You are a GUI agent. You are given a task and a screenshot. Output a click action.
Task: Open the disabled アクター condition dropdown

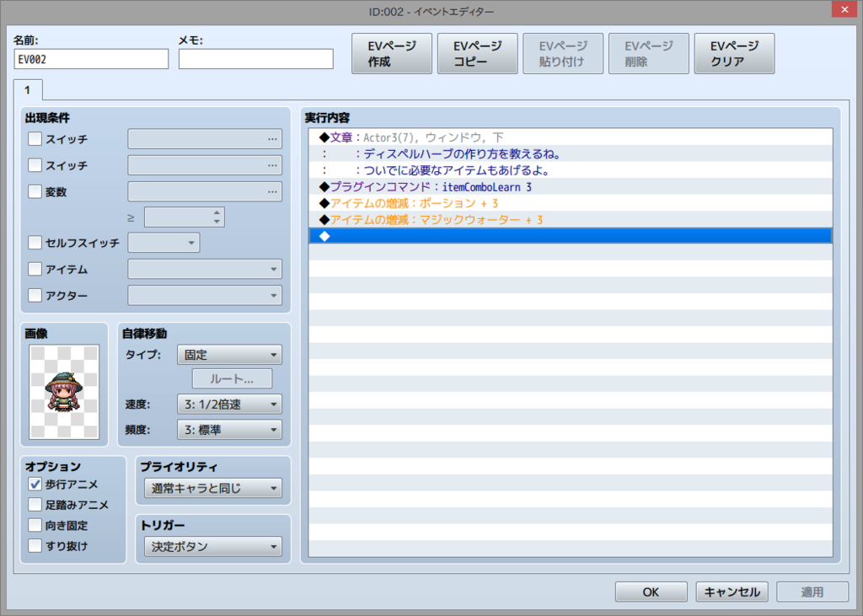coord(205,296)
